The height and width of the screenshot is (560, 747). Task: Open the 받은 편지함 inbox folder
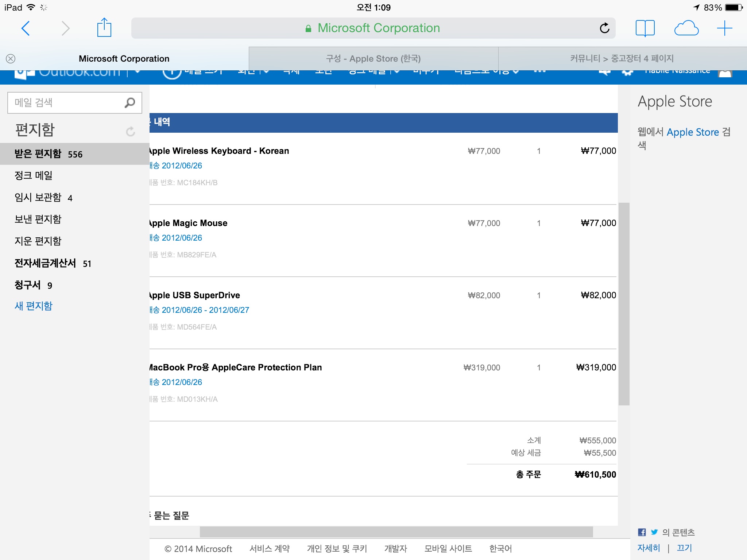pos(38,154)
